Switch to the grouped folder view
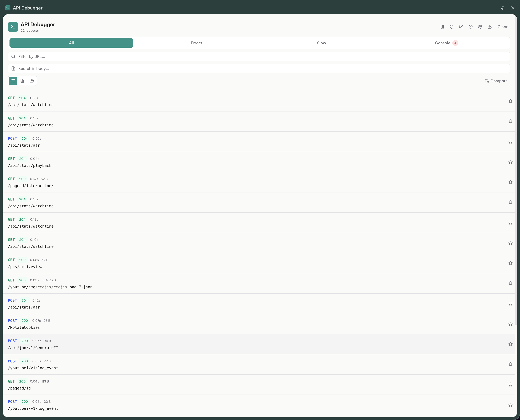Screen dimensions: 520x420 [x=32, y=81]
